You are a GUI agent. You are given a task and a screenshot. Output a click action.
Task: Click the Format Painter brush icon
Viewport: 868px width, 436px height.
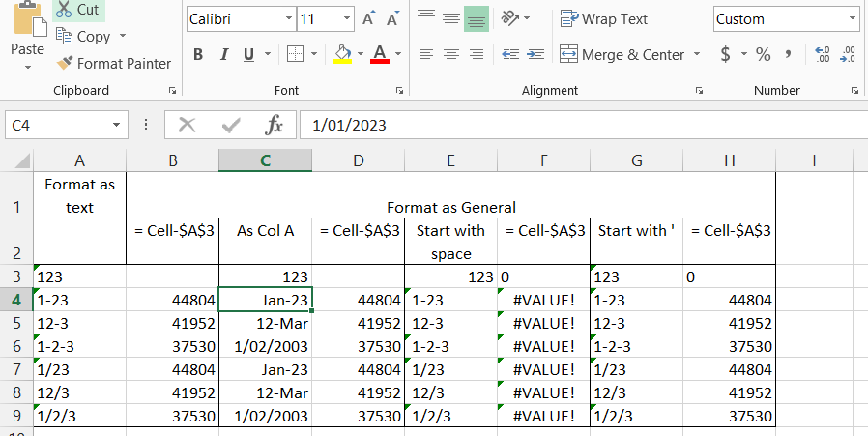[64, 64]
